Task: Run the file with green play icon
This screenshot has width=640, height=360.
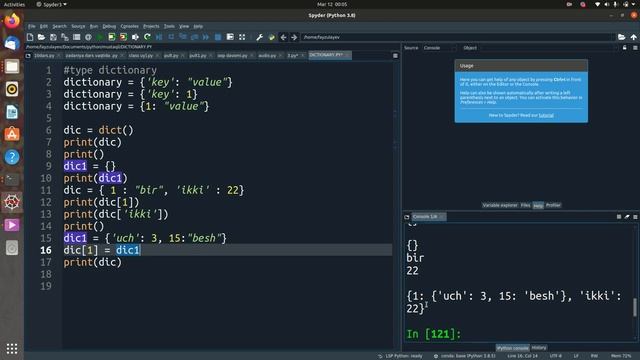Action: point(100,37)
